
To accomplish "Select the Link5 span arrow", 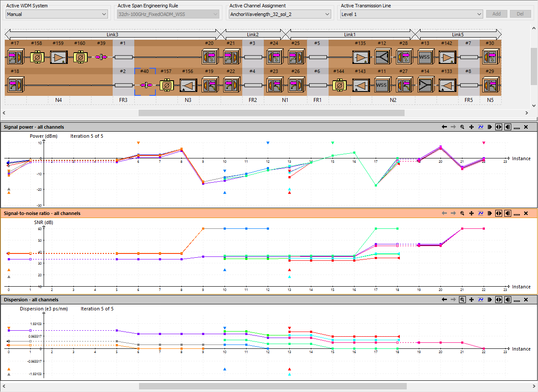I will pyautogui.click(x=458, y=34).
